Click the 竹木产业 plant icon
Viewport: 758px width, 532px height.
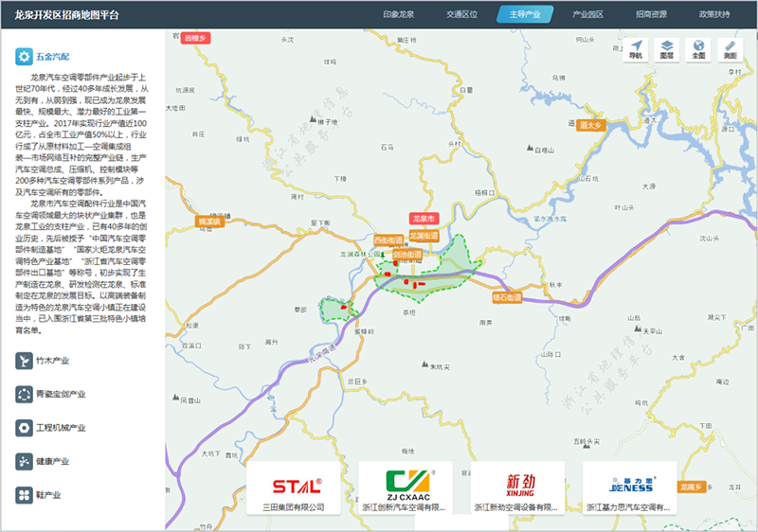point(24,361)
